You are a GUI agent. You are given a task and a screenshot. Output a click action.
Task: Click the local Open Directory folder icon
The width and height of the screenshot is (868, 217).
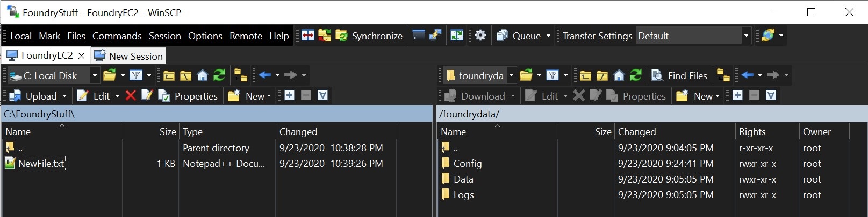click(x=110, y=75)
